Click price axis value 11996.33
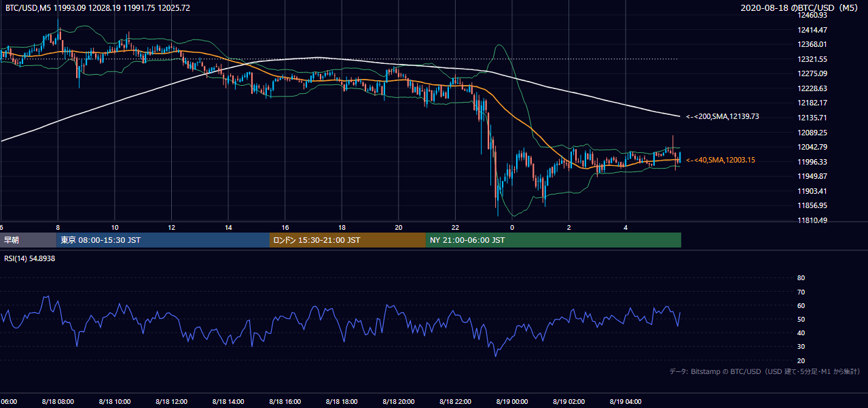 813,162
